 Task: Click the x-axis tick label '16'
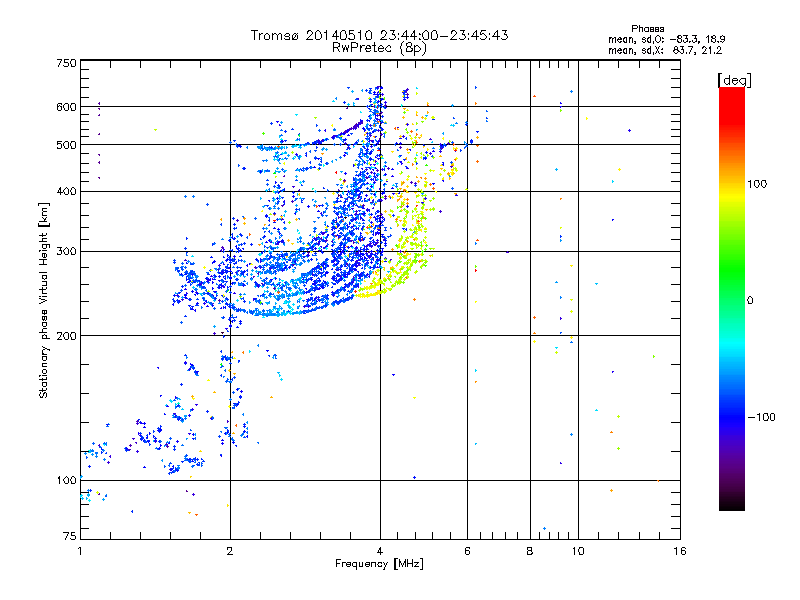pyautogui.click(x=680, y=551)
